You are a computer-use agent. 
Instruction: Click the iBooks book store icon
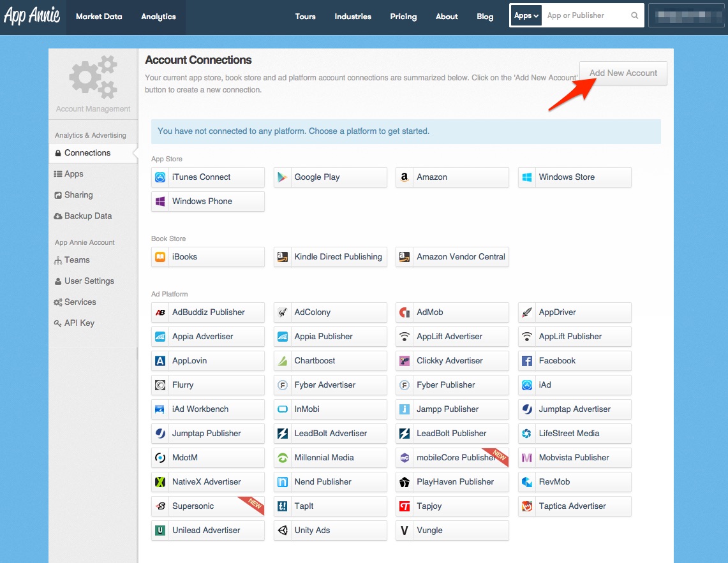tap(160, 257)
